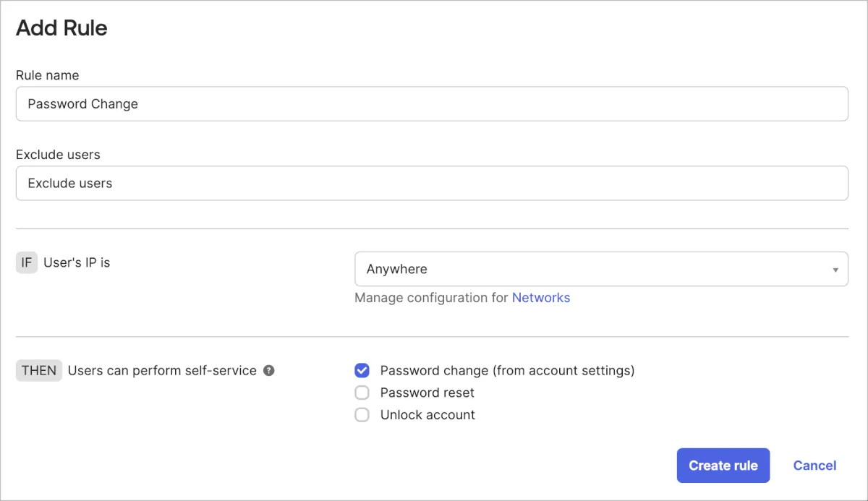The height and width of the screenshot is (501, 868).
Task: Click the dropdown arrow in the IP selector
Action: 835,270
